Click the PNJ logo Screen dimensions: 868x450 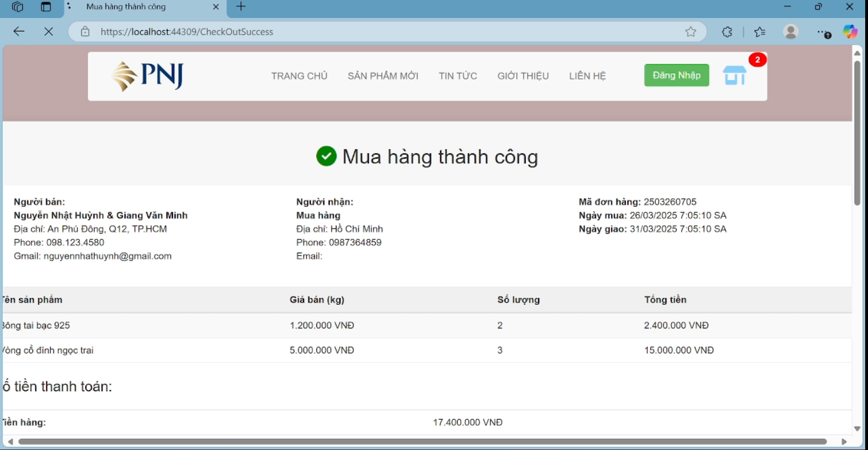coord(147,76)
